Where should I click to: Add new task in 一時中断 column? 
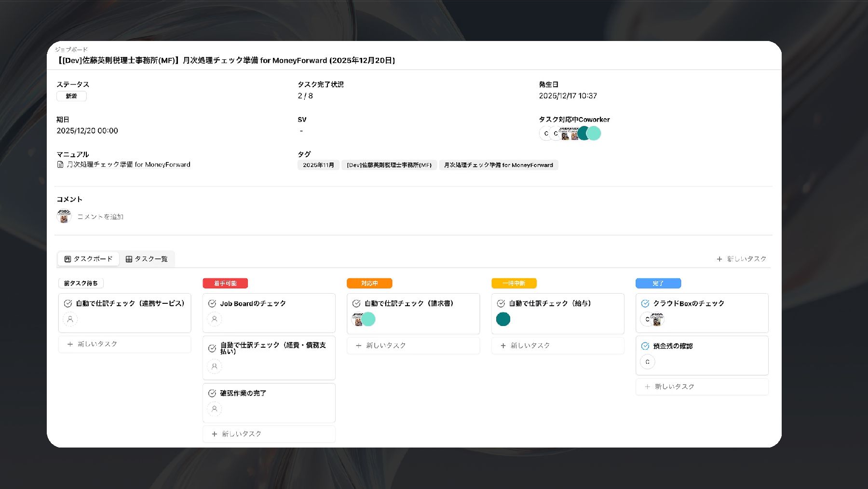558,346
